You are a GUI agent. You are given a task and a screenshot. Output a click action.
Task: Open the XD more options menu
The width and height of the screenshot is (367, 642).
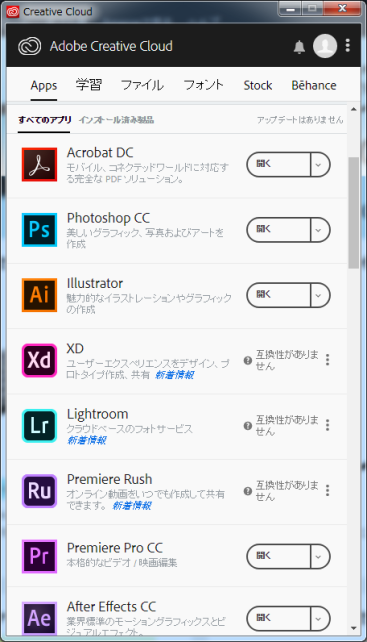(x=327, y=360)
